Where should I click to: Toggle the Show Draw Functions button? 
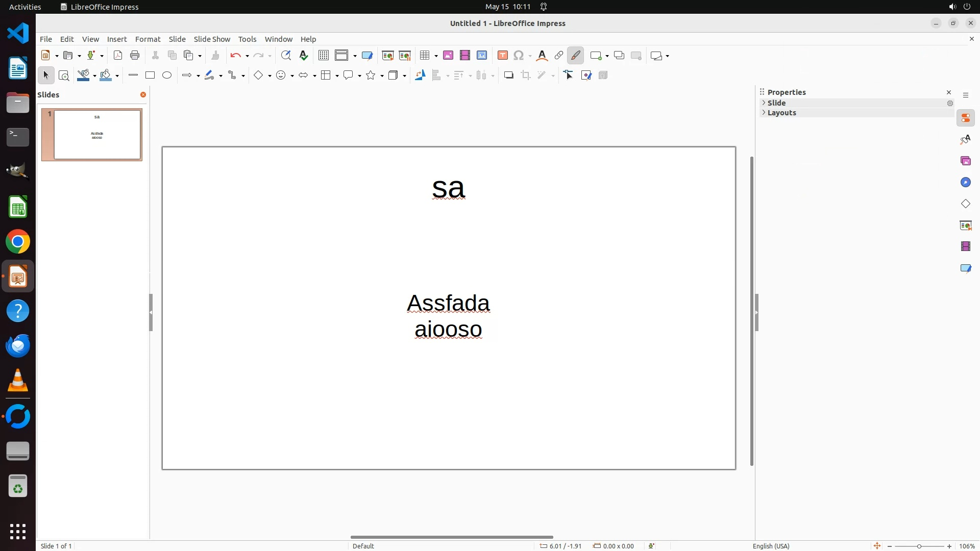coord(576,56)
